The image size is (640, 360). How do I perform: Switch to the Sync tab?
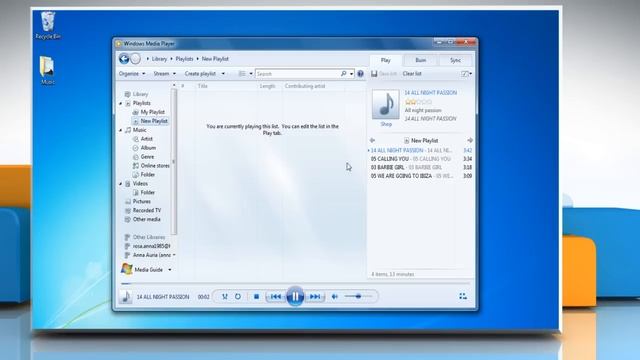click(x=456, y=60)
